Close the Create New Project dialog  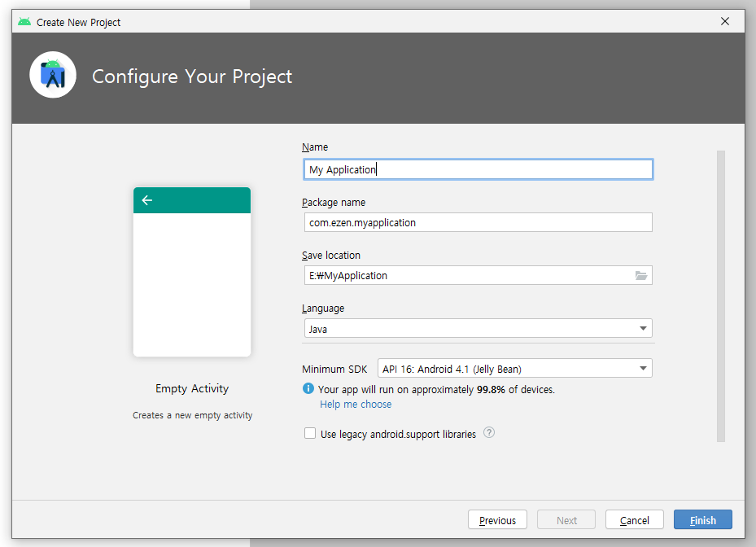(x=724, y=21)
